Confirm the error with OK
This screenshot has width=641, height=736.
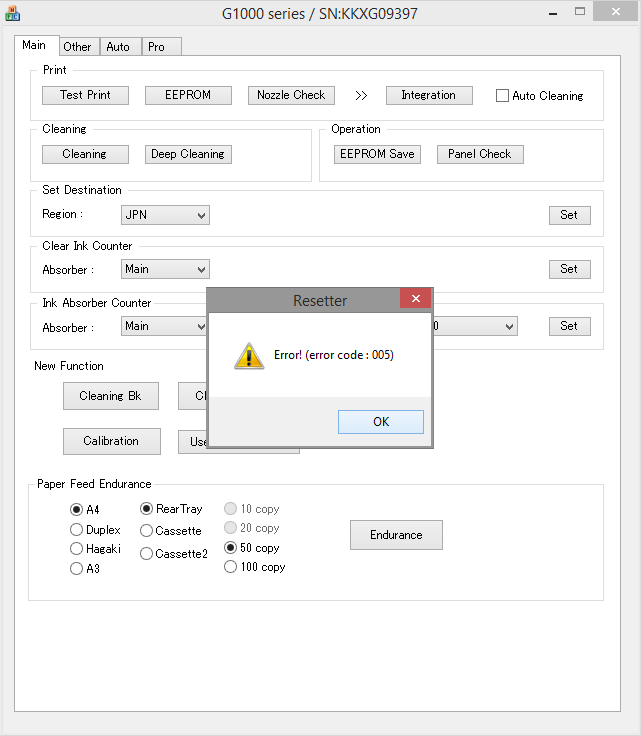(381, 422)
